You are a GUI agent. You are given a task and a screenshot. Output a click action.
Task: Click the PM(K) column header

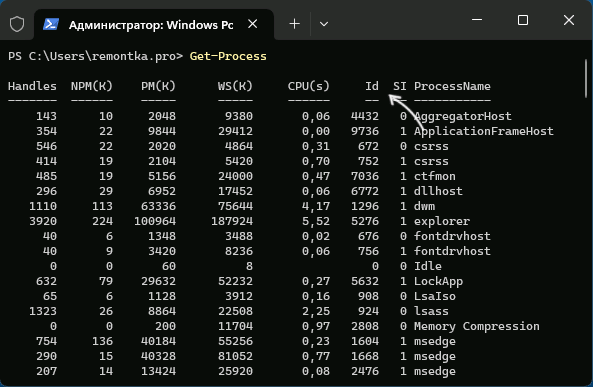pyautogui.click(x=158, y=86)
